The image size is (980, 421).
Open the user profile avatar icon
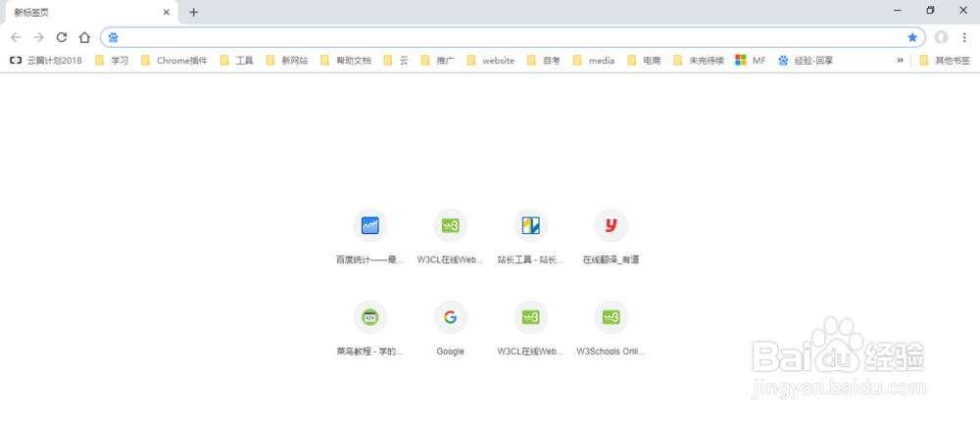pyautogui.click(x=941, y=37)
